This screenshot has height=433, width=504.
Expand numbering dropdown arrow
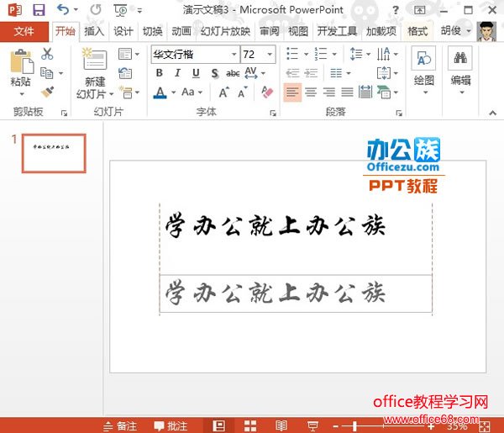pyautogui.click(x=334, y=54)
